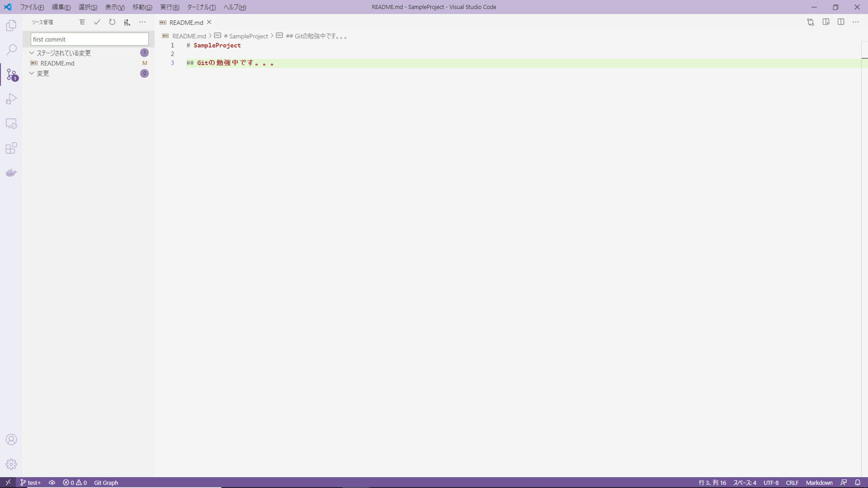Open the Search sidebar
The width and height of the screenshot is (868, 488).
[x=11, y=50]
